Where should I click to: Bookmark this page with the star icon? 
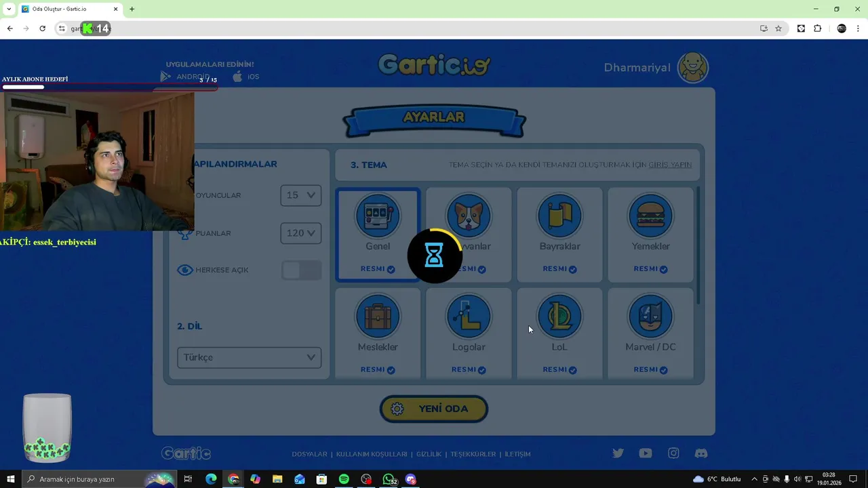click(778, 28)
